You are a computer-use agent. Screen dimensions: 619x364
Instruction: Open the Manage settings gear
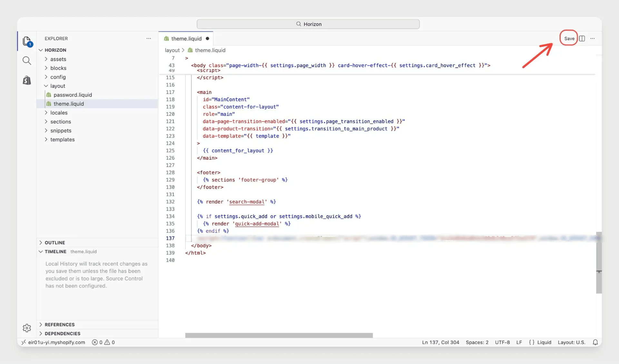pos(27,328)
